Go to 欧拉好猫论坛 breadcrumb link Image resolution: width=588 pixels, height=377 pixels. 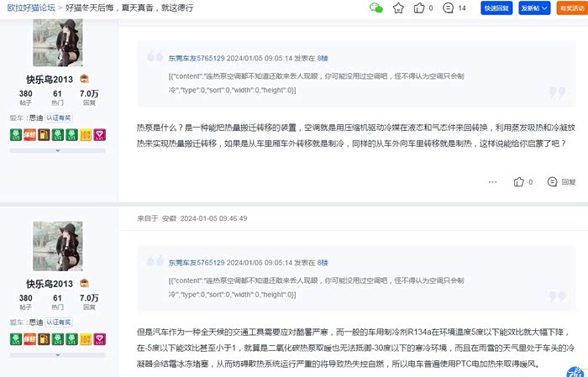click(33, 8)
